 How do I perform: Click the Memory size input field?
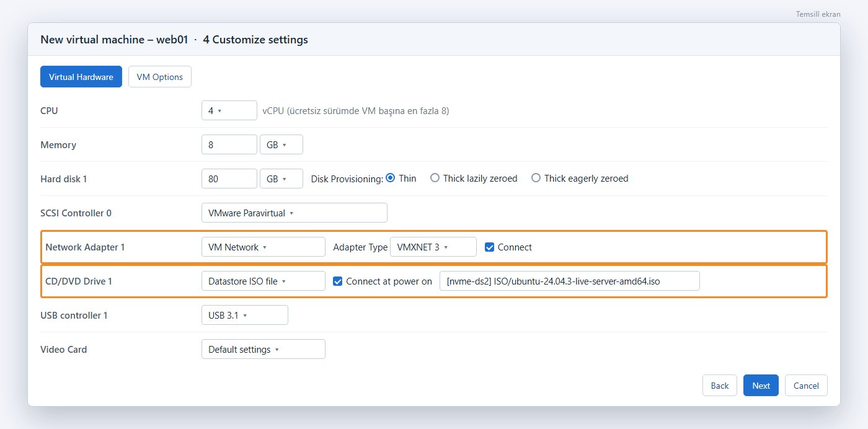click(229, 144)
